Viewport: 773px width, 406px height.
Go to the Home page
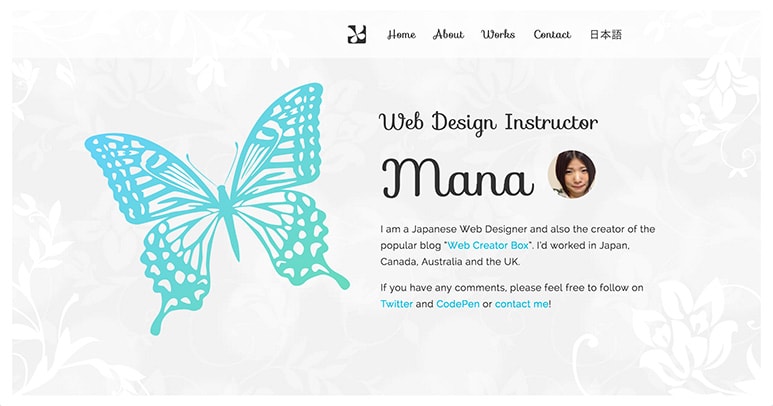coord(401,35)
